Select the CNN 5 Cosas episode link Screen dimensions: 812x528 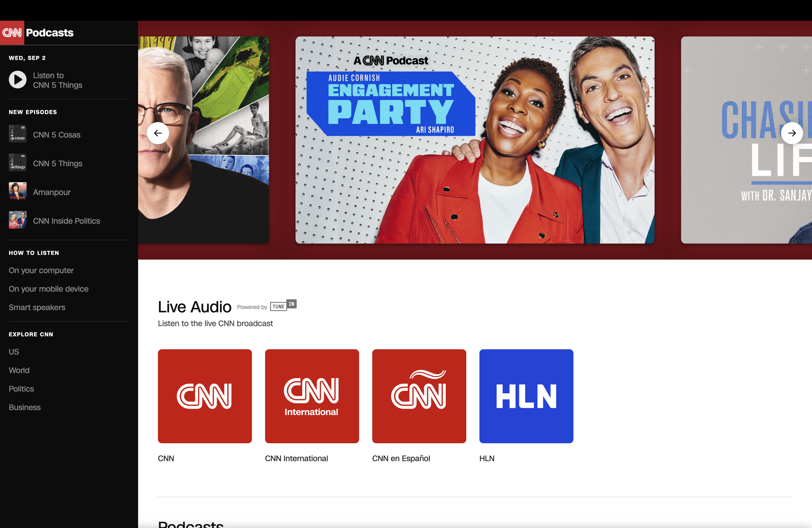pyautogui.click(x=57, y=135)
